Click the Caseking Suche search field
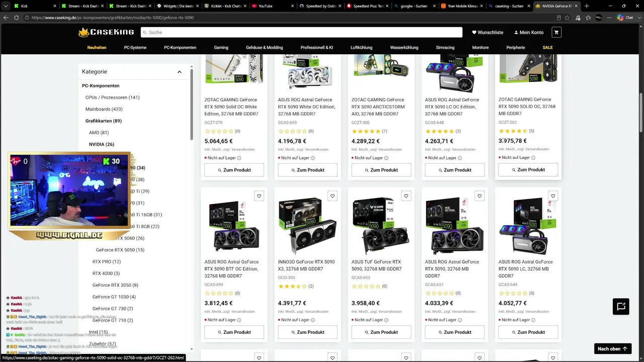 pos(301,32)
